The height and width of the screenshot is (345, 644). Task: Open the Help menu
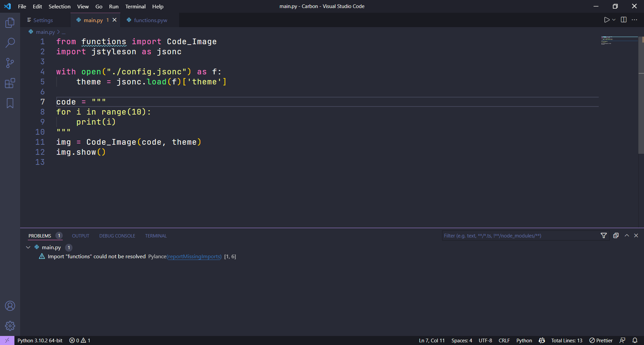(x=158, y=6)
